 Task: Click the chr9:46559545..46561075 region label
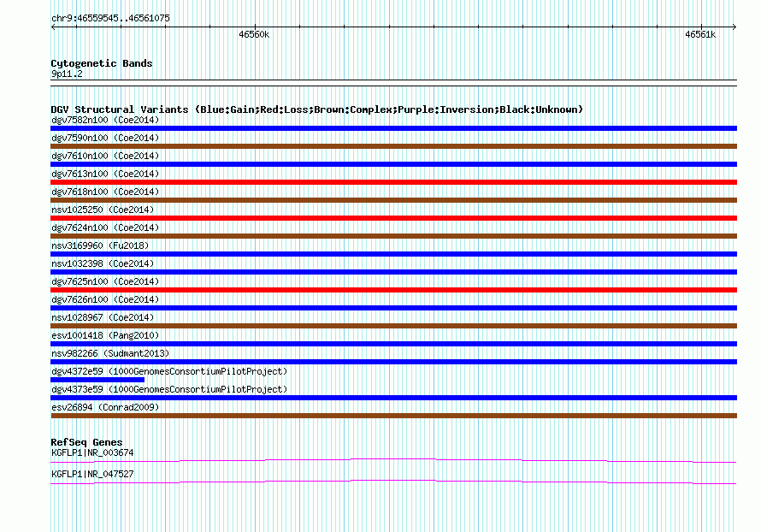[x=110, y=18]
